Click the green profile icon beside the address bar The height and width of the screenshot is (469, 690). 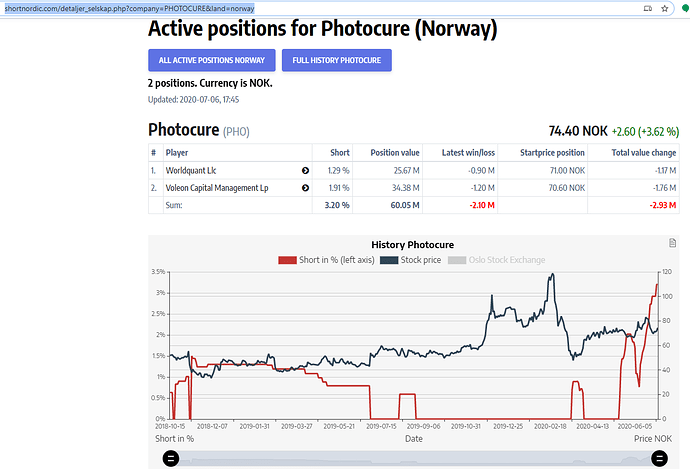[x=686, y=8]
